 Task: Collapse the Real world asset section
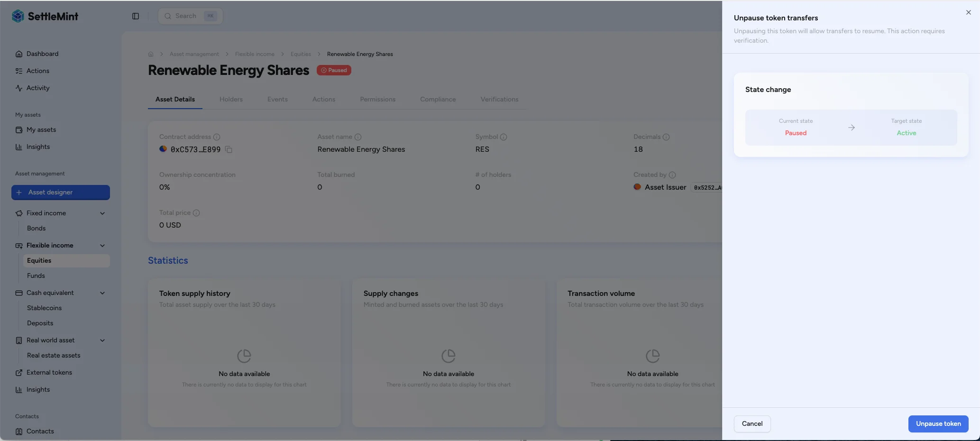tap(102, 340)
